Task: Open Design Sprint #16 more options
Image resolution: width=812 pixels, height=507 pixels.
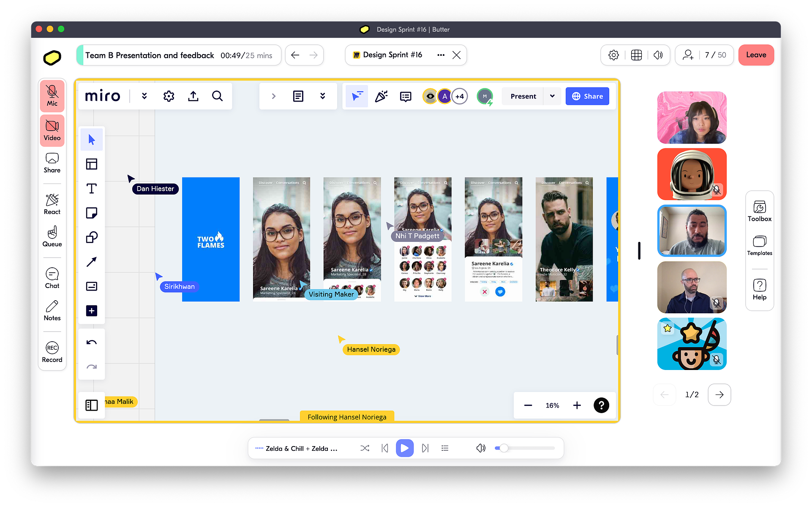Action: click(x=441, y=55)
